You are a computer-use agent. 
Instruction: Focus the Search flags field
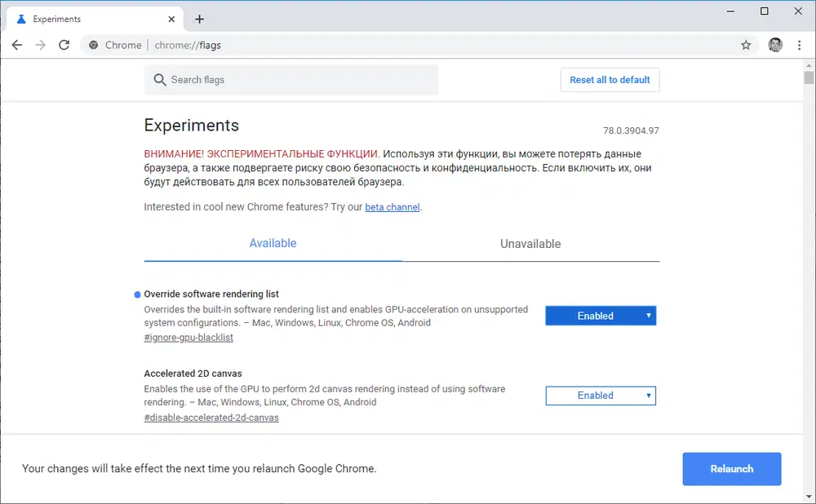[291, 80]
